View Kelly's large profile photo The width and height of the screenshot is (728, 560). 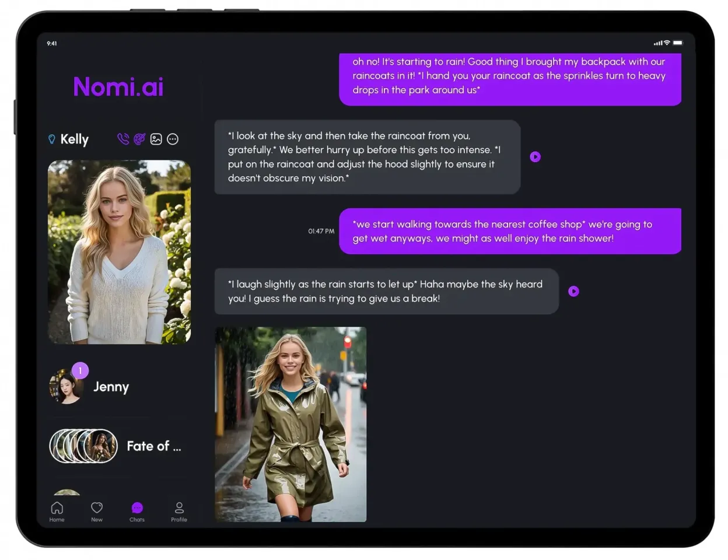click(119, 252)
